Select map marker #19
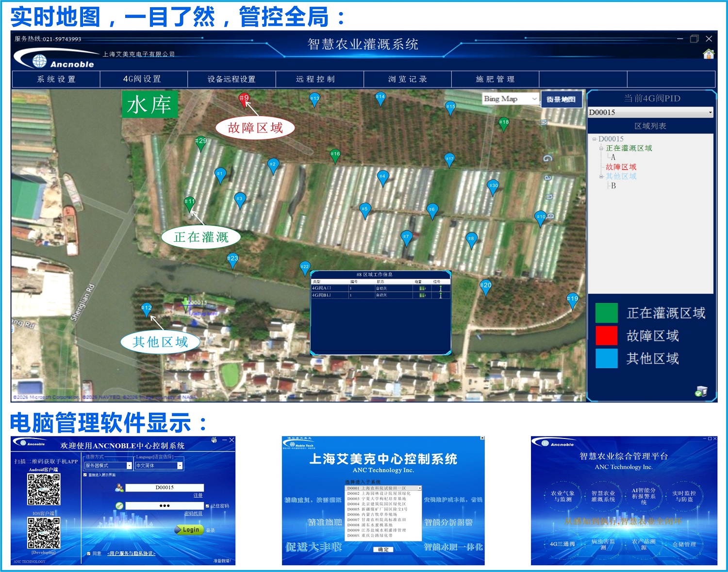 coord(573,301)
